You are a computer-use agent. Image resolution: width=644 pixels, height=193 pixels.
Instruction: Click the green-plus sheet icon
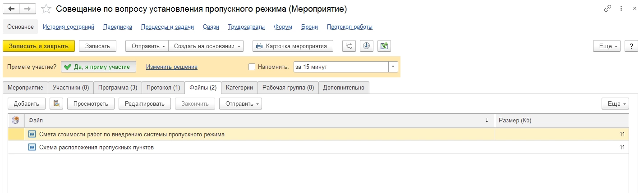[x=384, y=46]
